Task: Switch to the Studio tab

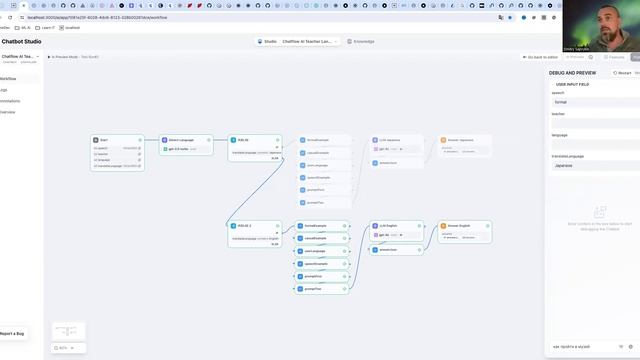Action: [x=267, y=42]
